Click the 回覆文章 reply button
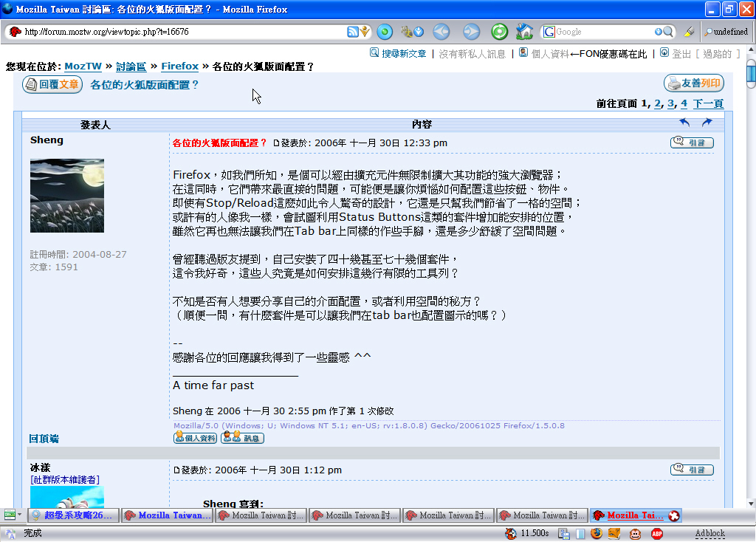This screenshot has height=542, width=756. tap(52, 84)
